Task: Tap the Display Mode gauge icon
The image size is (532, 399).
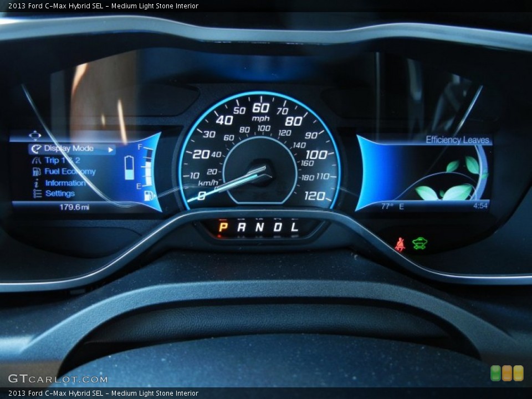Action: coord(36,149)
